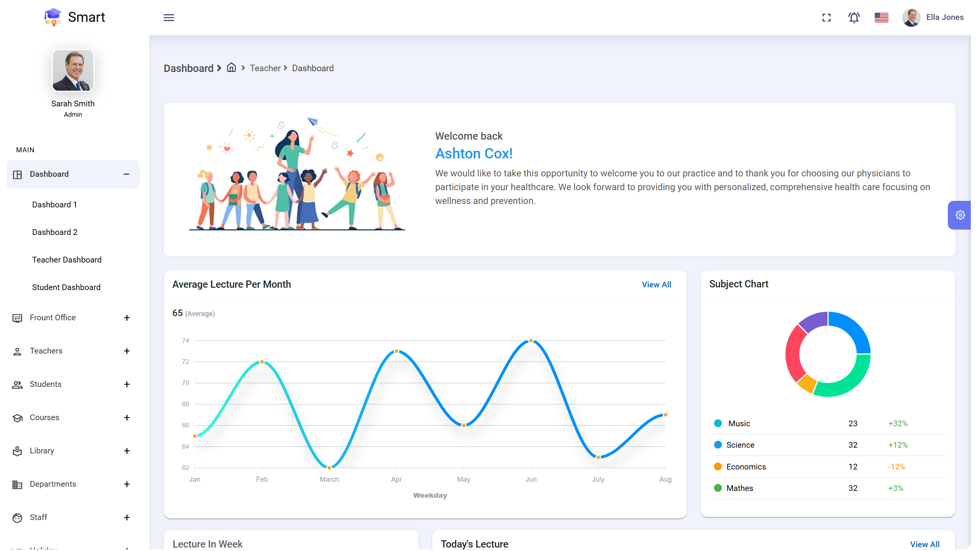Expand the Front Office section

[x=127, y=318]
